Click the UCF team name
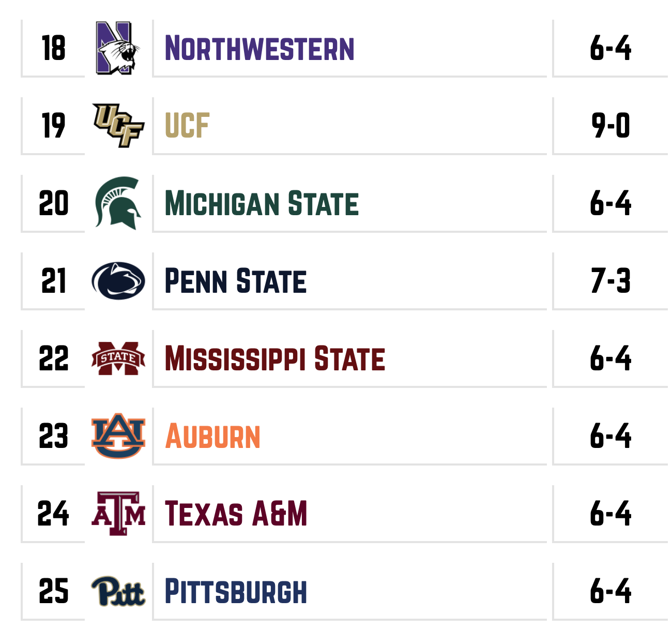The width and height of the screenshot is (672, 629). coord(187,126)
